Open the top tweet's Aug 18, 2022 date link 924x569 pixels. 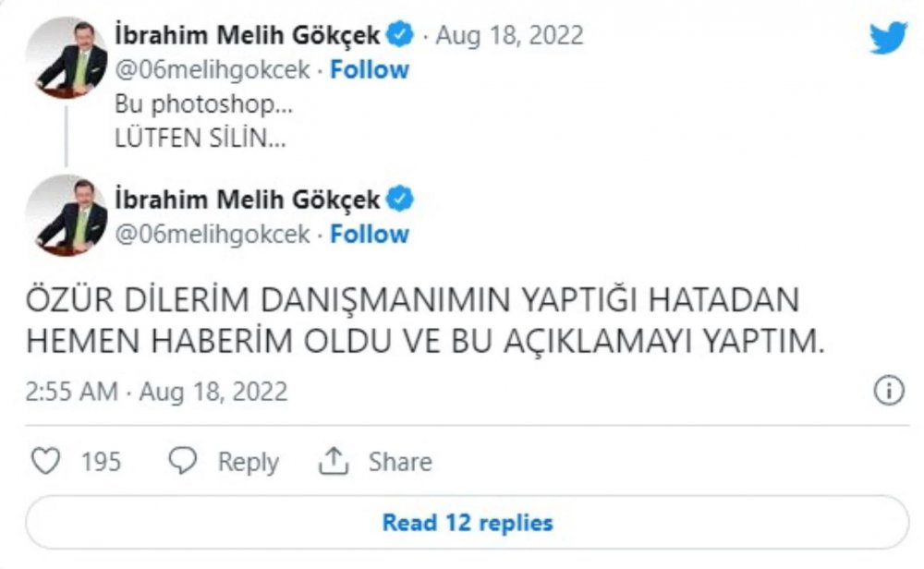point(509,36)
